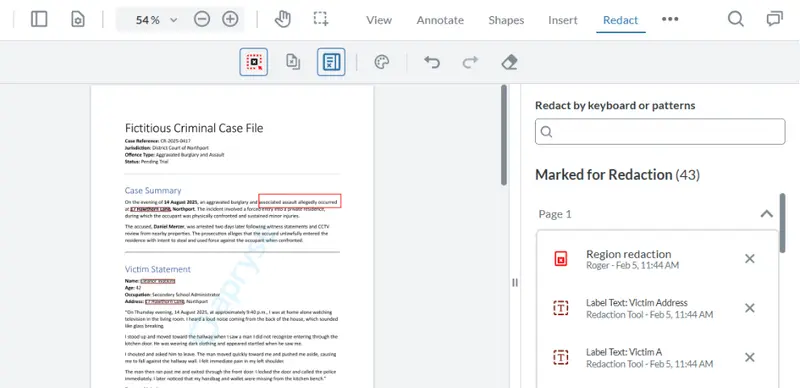Viewport: 800px width, 388px height.
Task: Open the comments panel icon
Action: click(774, 19)
